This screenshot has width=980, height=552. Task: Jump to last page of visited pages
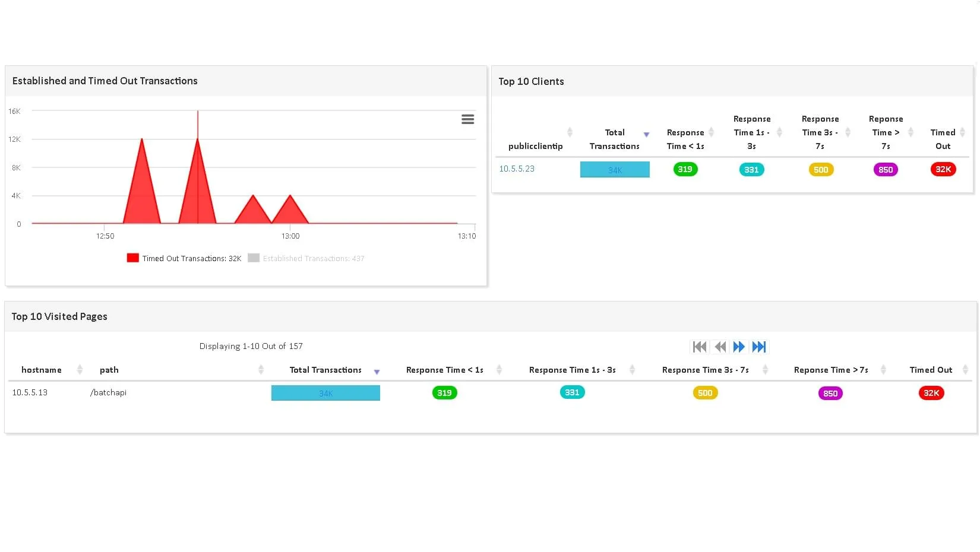(x=759, y=347)
